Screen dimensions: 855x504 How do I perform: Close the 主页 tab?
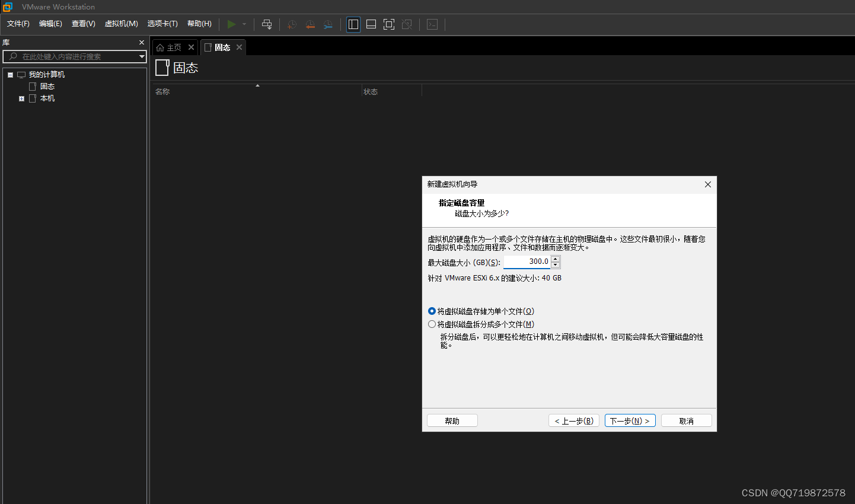click(191, 47)
